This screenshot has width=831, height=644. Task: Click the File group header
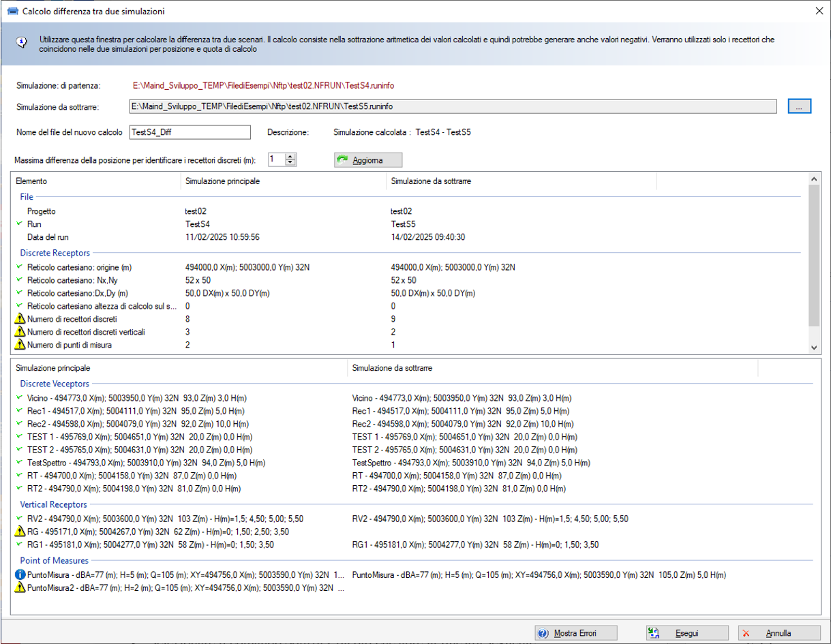pyautogui.click(x=26, y=197)
